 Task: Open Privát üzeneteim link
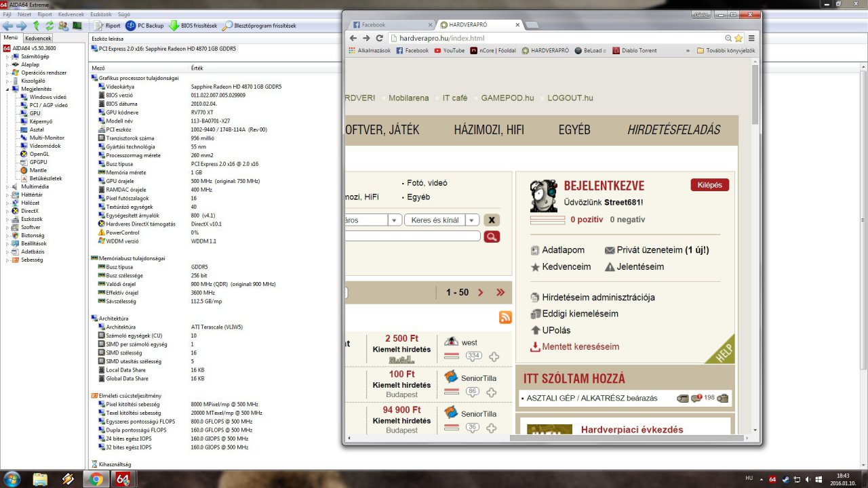[656, 250]
